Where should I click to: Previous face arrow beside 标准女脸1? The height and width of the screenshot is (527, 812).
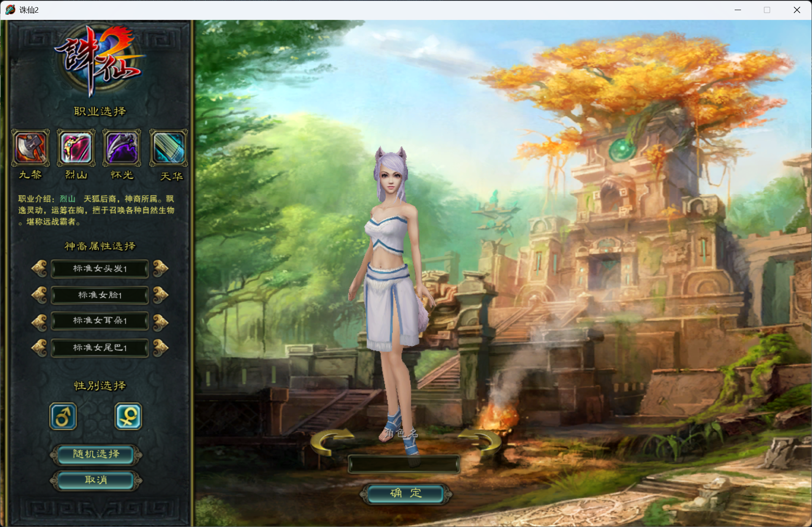pyautogui.click(x=39, y=295)
